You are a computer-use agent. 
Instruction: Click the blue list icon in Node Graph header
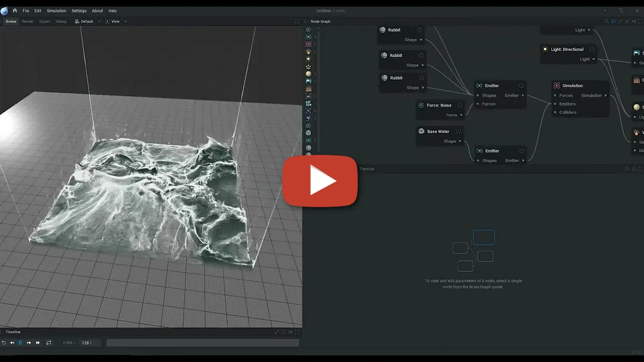click(614, 22)
